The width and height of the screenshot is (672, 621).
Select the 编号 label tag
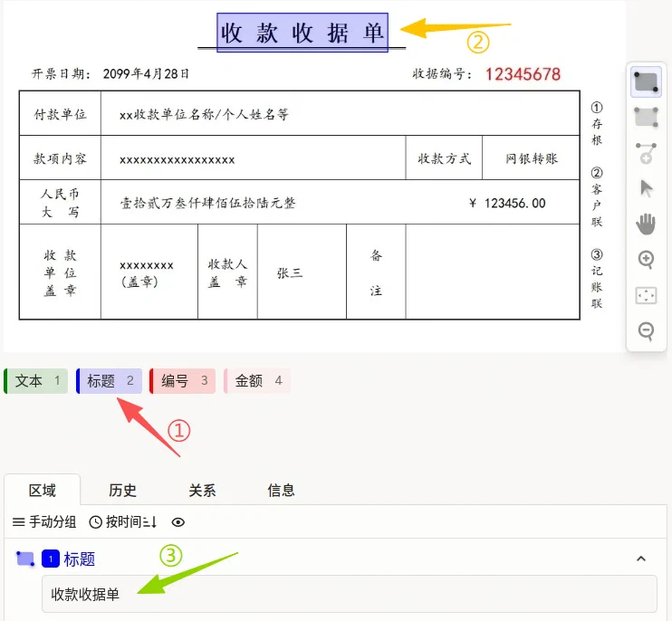[183, 381]
